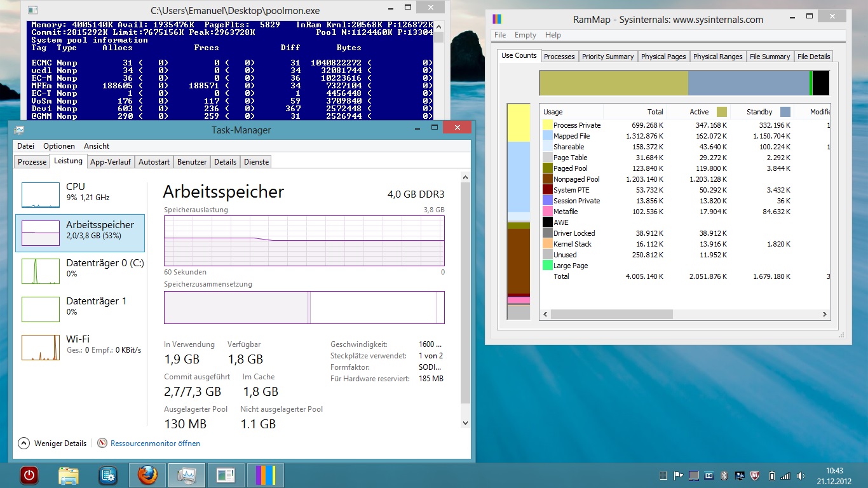Switch to the Dienste tab
The height and width of the screenshot is (488, 868).
click(x=256, y=162)
